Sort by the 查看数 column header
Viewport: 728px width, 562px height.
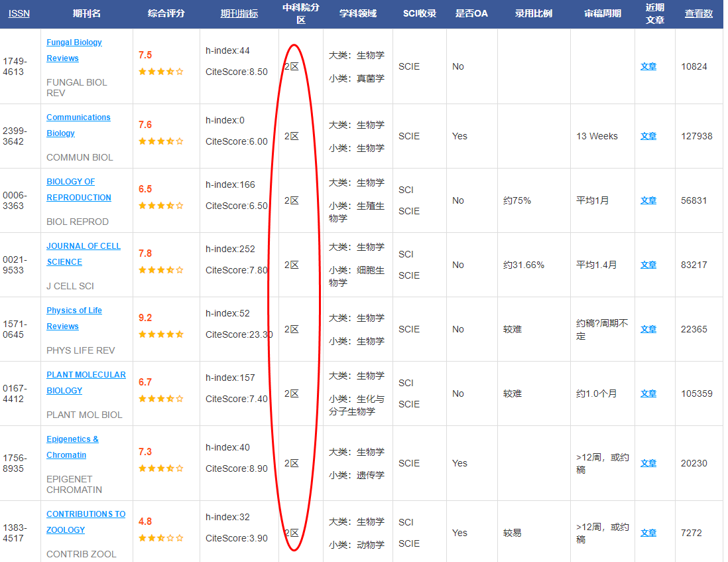698,13
